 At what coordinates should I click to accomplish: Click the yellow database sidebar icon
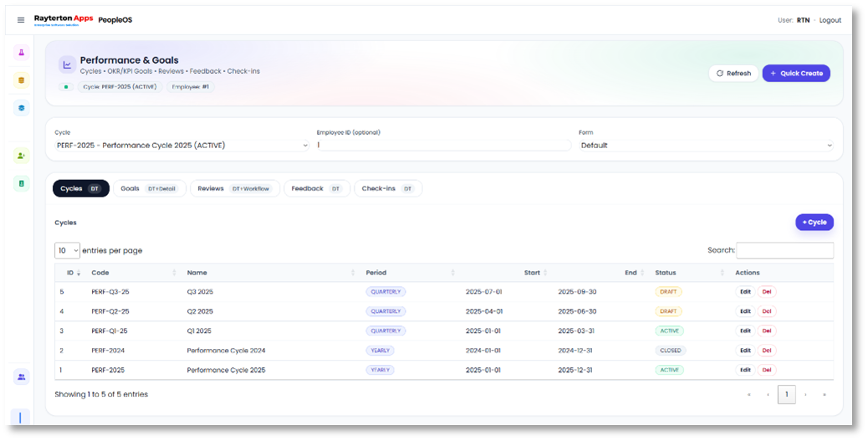coord(21,80)
